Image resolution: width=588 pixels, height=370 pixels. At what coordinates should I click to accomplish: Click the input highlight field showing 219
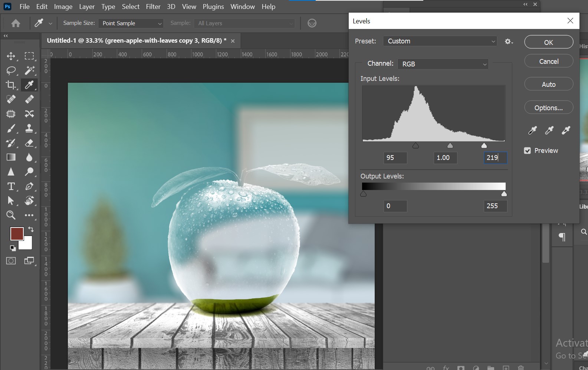tap(495, 158)
